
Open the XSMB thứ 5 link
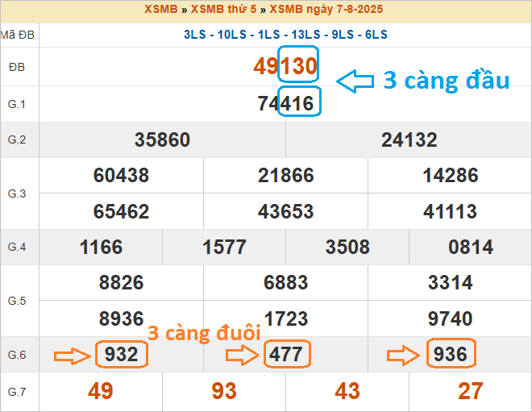[226, 10]
